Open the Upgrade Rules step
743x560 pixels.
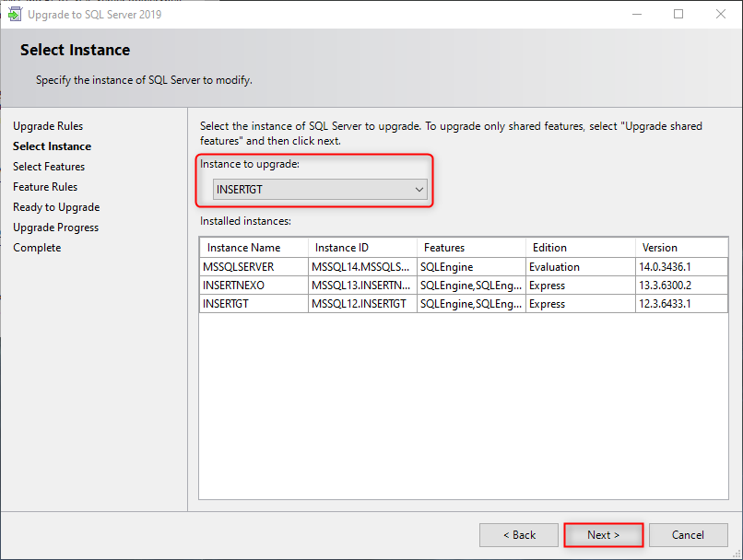point(48,126)
